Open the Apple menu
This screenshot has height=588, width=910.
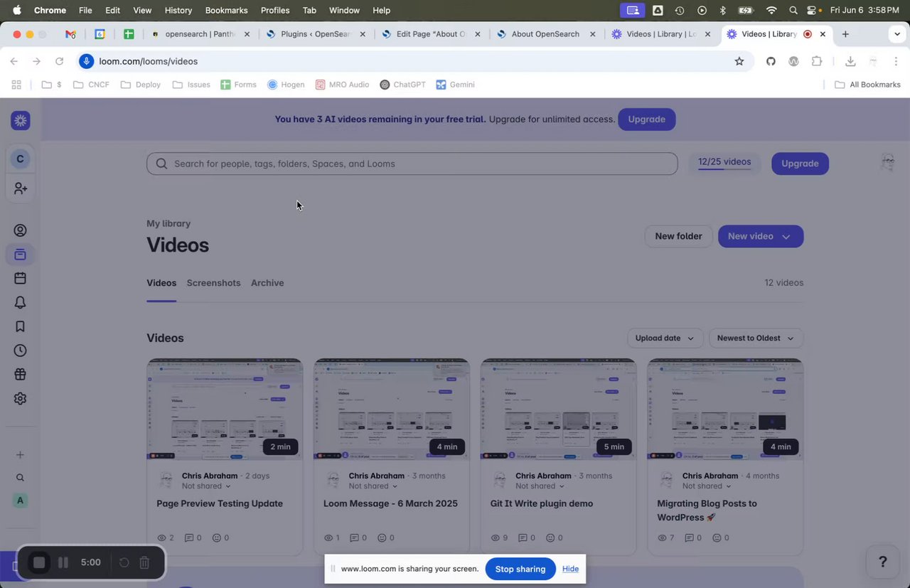tap(16, 10)
